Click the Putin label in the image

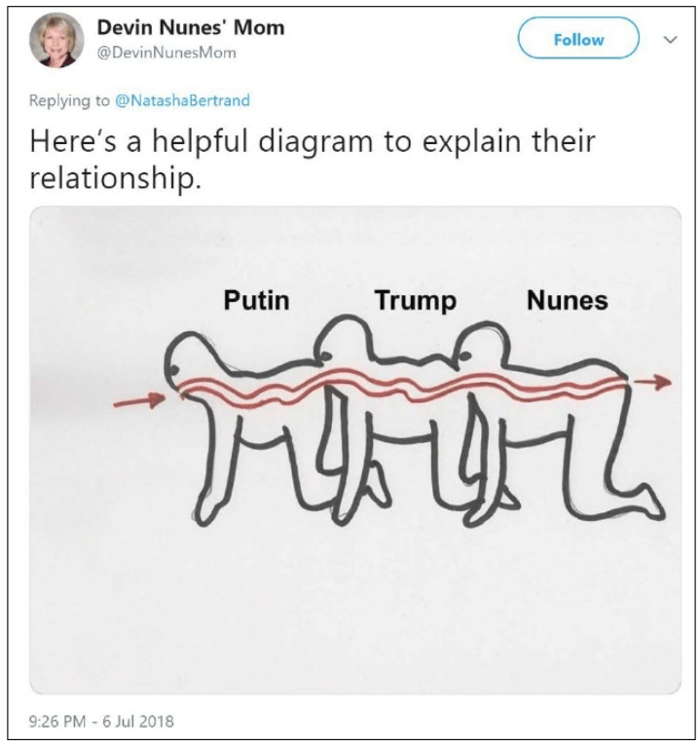tap(256, 301)
